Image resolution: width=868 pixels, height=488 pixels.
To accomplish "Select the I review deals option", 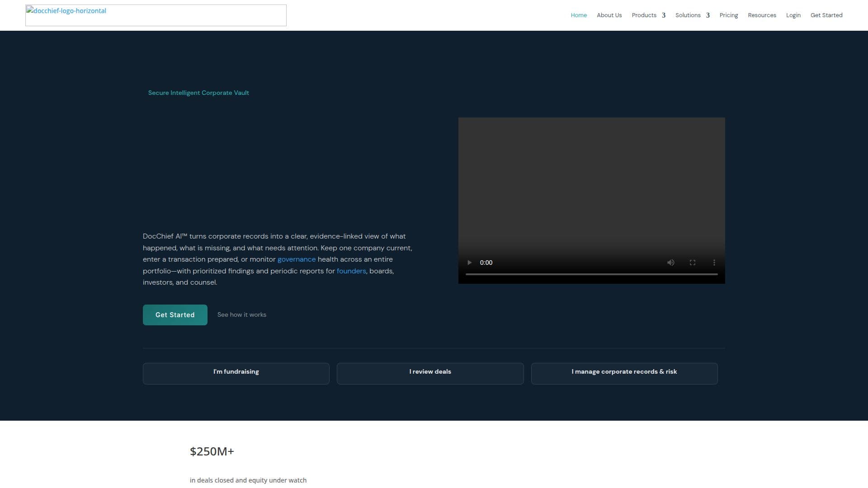I will pos(430,374).
